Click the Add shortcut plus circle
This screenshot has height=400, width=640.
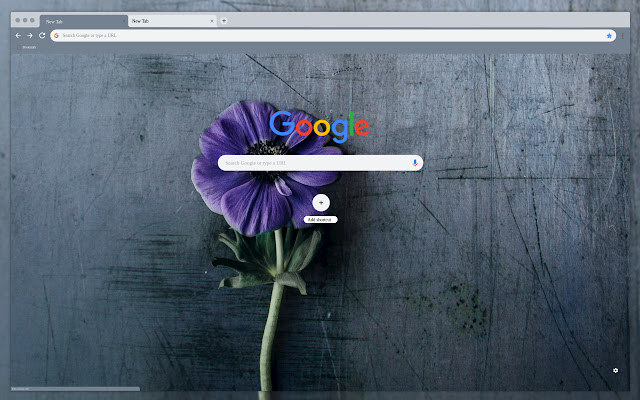[x=321, y=203]
